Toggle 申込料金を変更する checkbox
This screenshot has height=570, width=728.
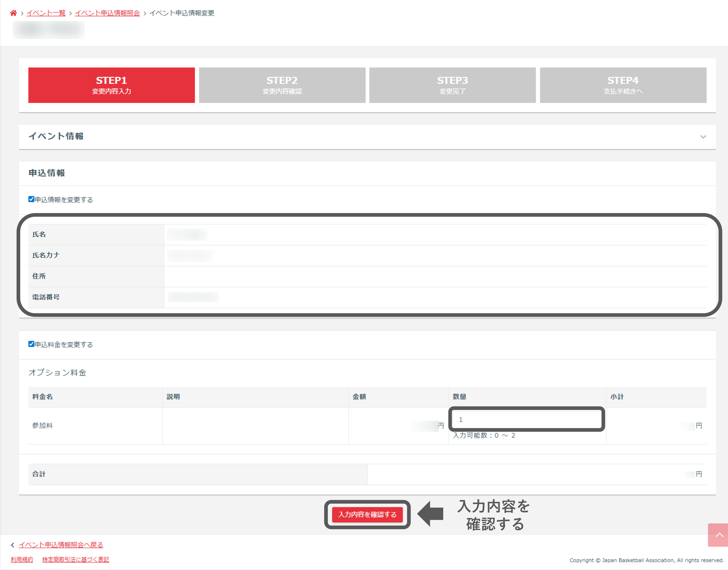[31, 344]
